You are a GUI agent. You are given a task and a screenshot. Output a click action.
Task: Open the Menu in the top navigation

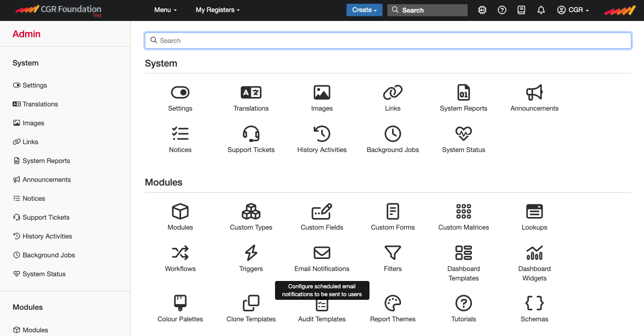(165, 9)
